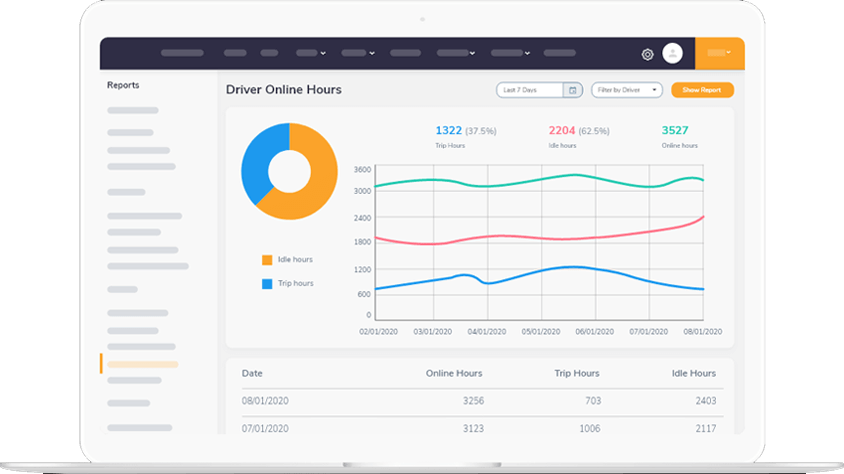Click the 3256 online hours cell
Image resolution: width=844 pixels, height=474 pixels.
pos(473,401)
